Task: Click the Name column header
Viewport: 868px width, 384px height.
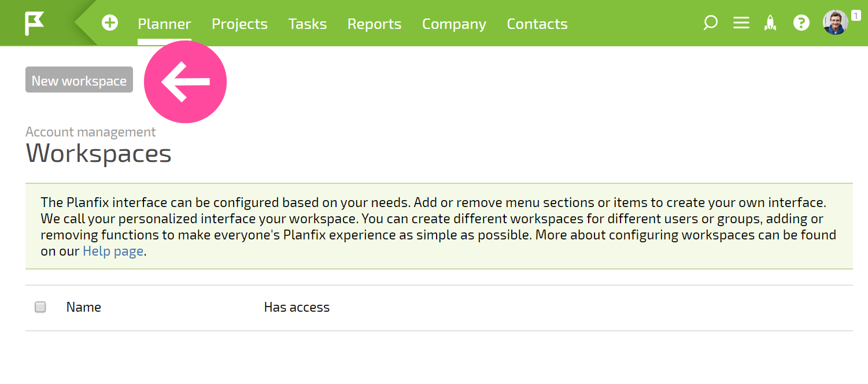Action: click(x=84, y=307)
